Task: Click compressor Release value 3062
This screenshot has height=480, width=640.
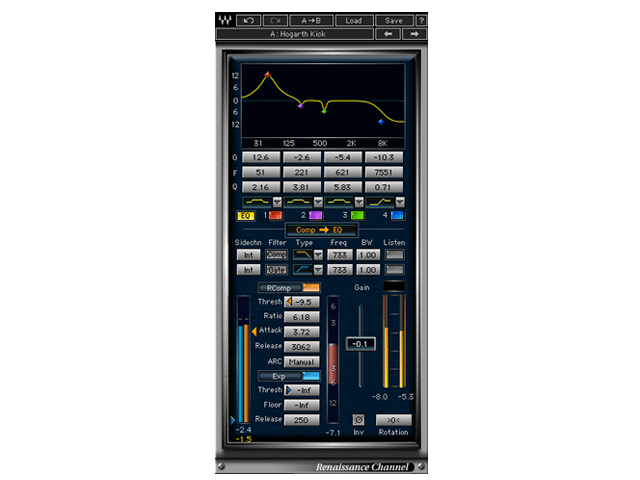Action: click(x=302, y=347)
